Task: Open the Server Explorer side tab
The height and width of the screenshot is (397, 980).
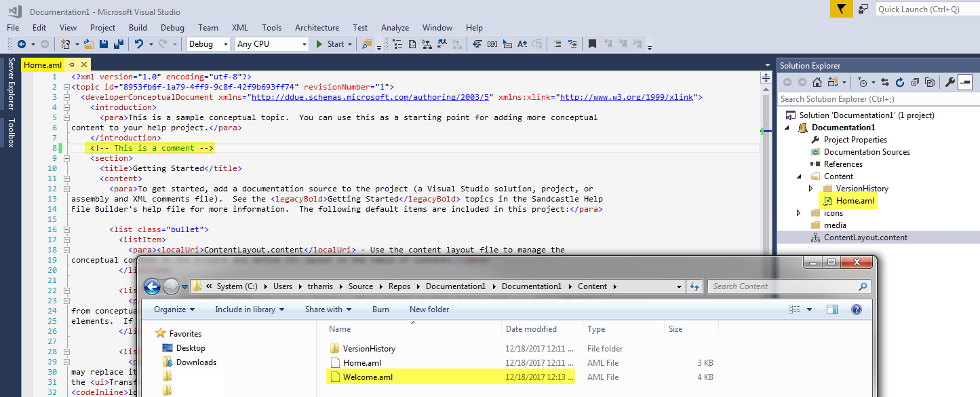Action: (10, 84)
